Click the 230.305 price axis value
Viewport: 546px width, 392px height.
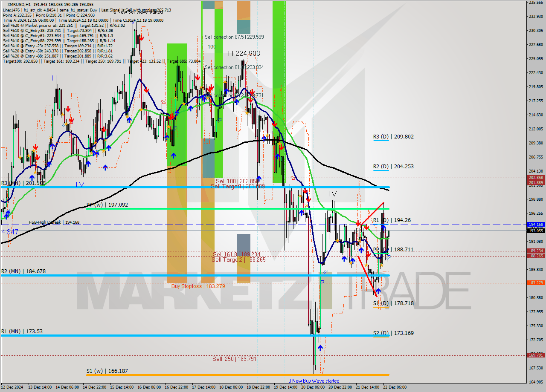536,31
